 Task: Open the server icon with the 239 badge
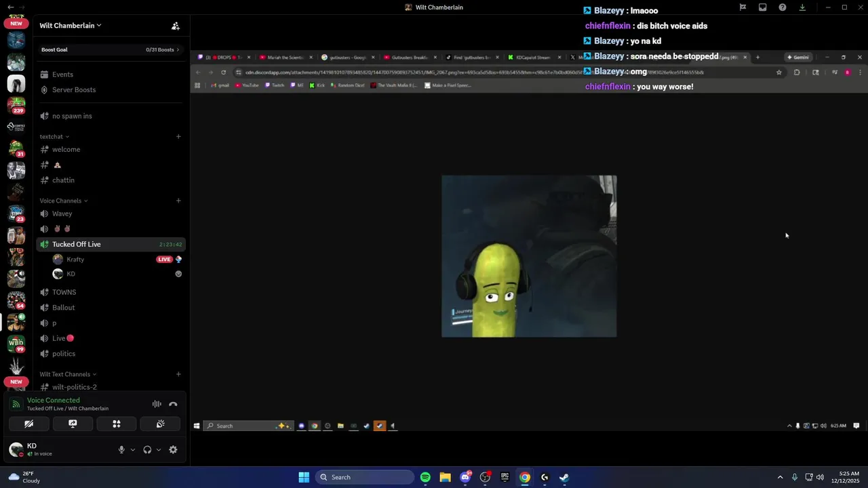(x=16, y=105)
